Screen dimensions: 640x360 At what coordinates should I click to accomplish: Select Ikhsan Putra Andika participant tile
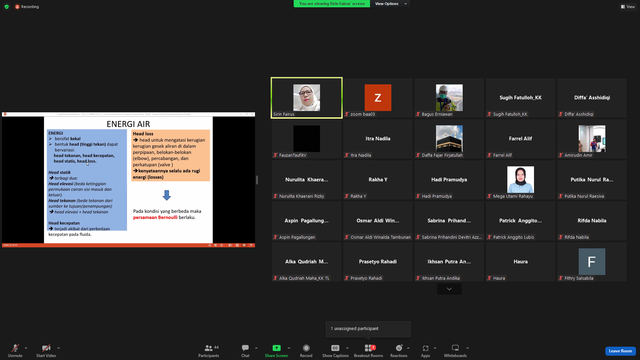pos(449,262)
